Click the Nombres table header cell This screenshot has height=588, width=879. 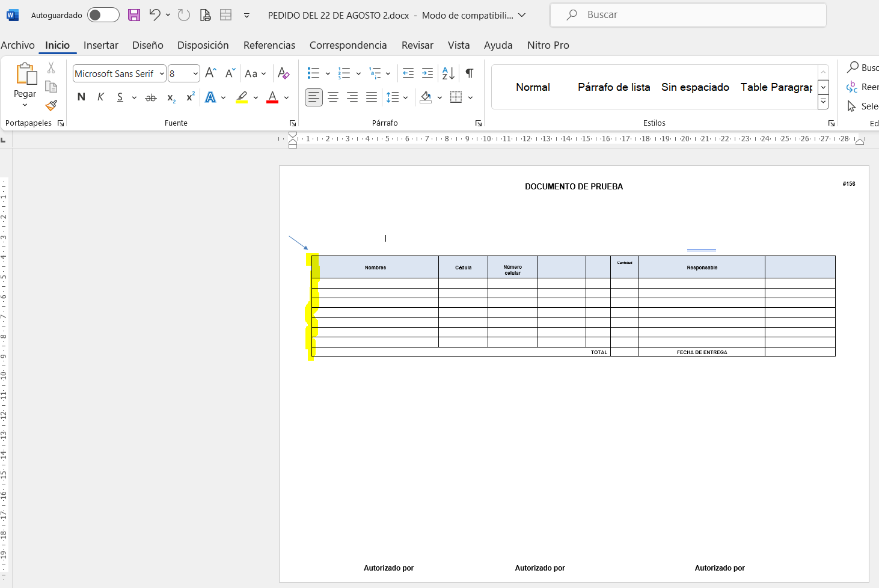pyautogui.click(x=375, y=268)
